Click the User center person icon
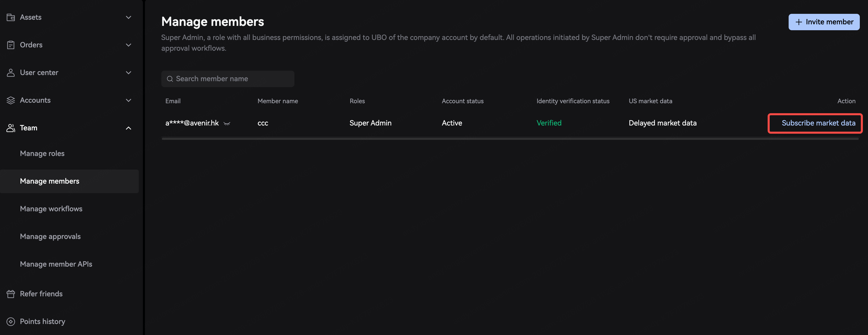Screen dimensions: 868x335 click(x=11, y=72)
